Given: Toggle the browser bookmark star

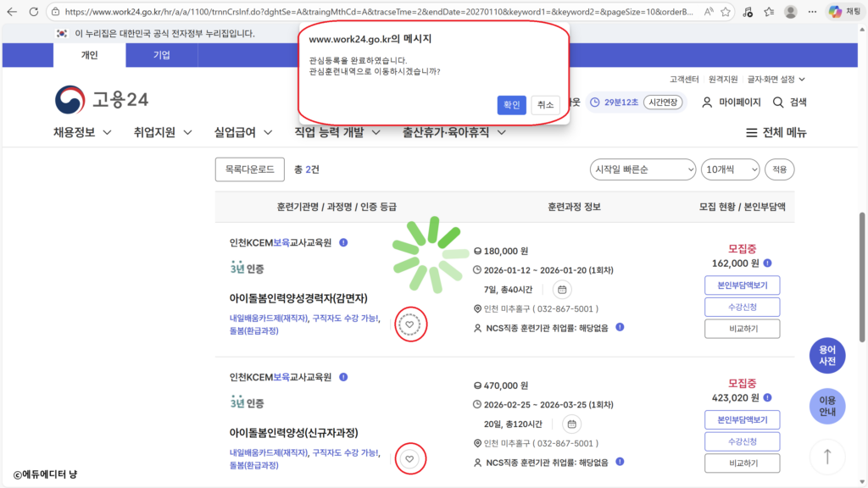Looking at the screenshot, I should point(726,13).
